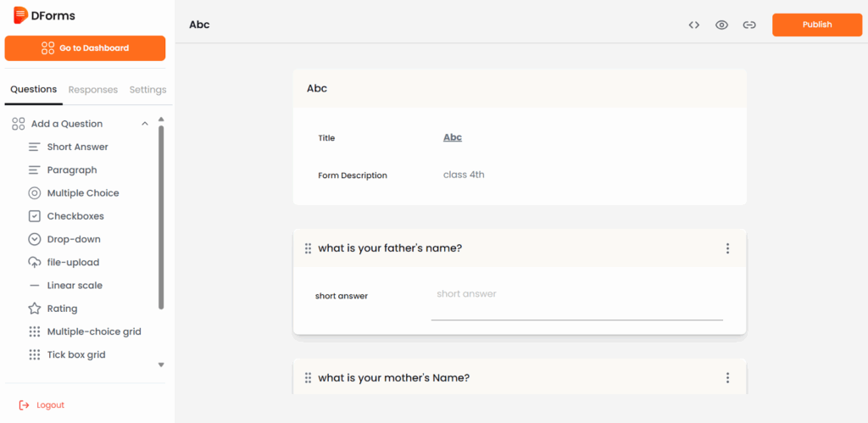The image size is (868, 423).
Task: Add a Multiple Choice question
Action: point(82,193)
